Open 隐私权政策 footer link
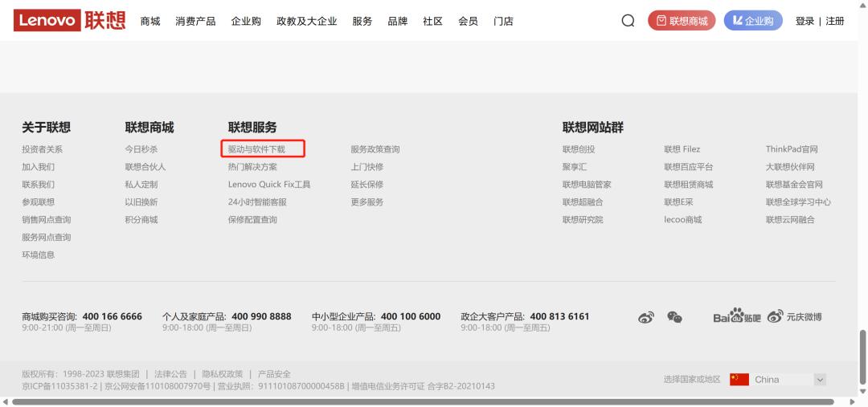Viewport: 868px width, 407px height. (223, 374)
